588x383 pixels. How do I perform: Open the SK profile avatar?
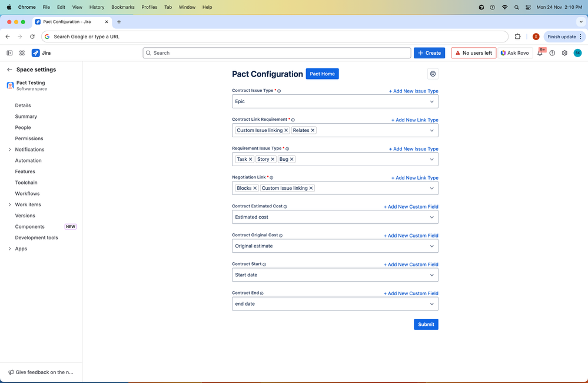click(x=577, y=53)
